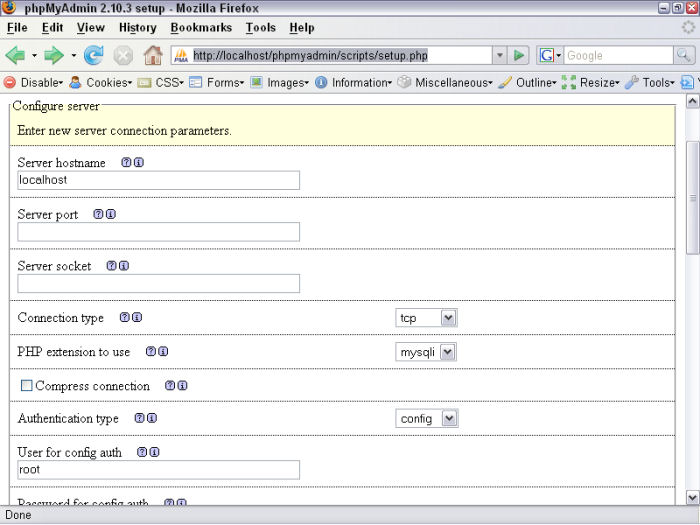Open the CSS developer toolbar menu
Image resolution: width=700 pixels, height=525 pixels.
click(161, 83)
